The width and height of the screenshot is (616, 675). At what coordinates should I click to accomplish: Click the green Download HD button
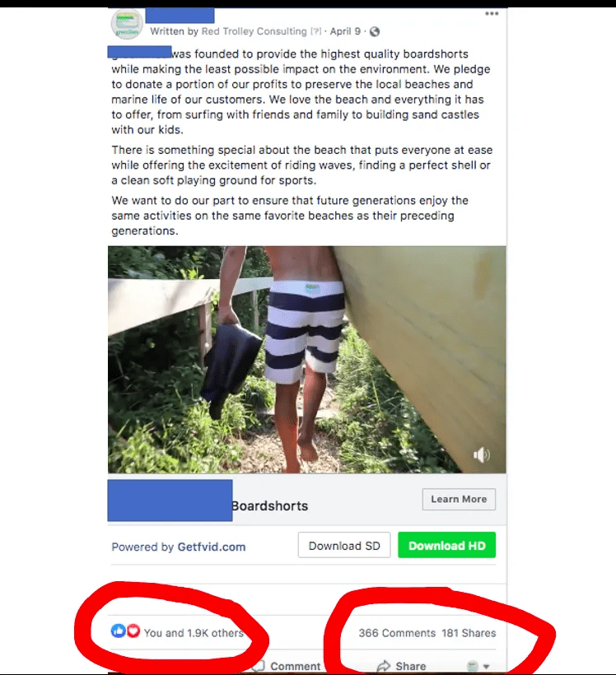point(446,546)
